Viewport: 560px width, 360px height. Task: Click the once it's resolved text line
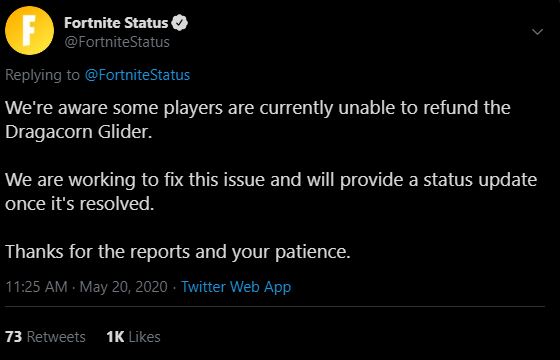click(x=80, y=204)
